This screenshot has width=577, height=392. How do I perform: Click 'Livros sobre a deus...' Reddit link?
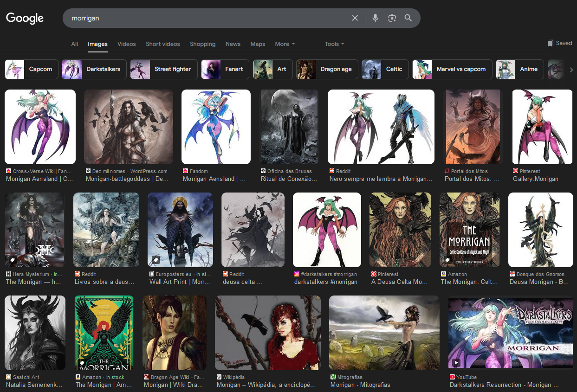click(104, 282)
